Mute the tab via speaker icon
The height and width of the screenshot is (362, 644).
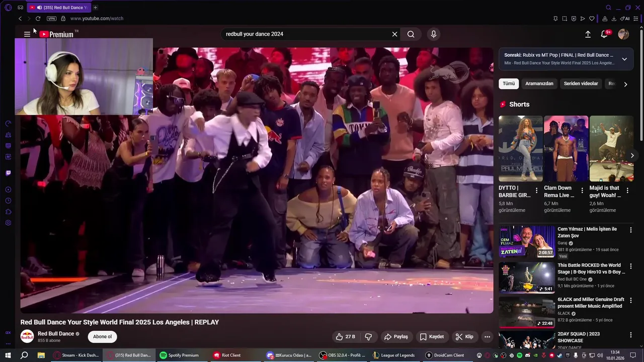coord(39,8)
